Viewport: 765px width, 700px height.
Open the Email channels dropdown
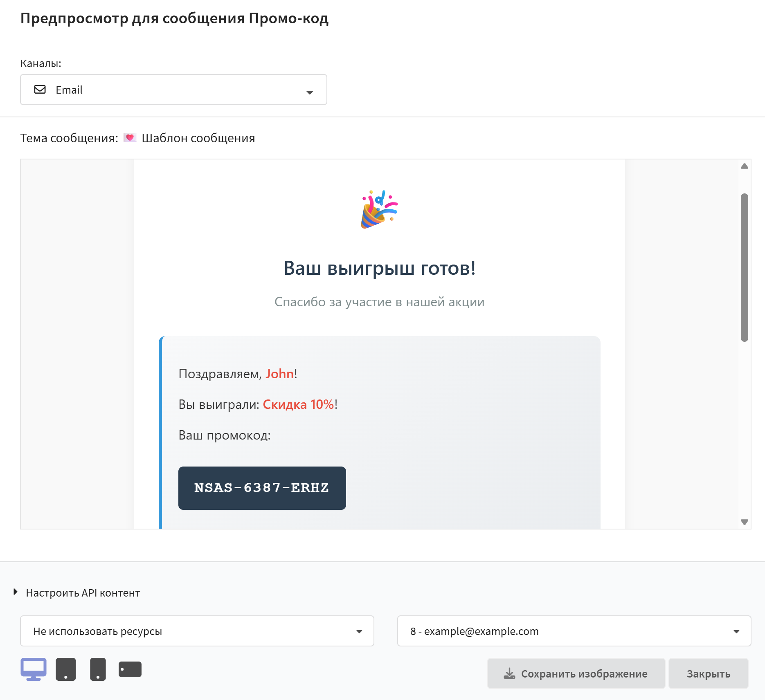173,90
